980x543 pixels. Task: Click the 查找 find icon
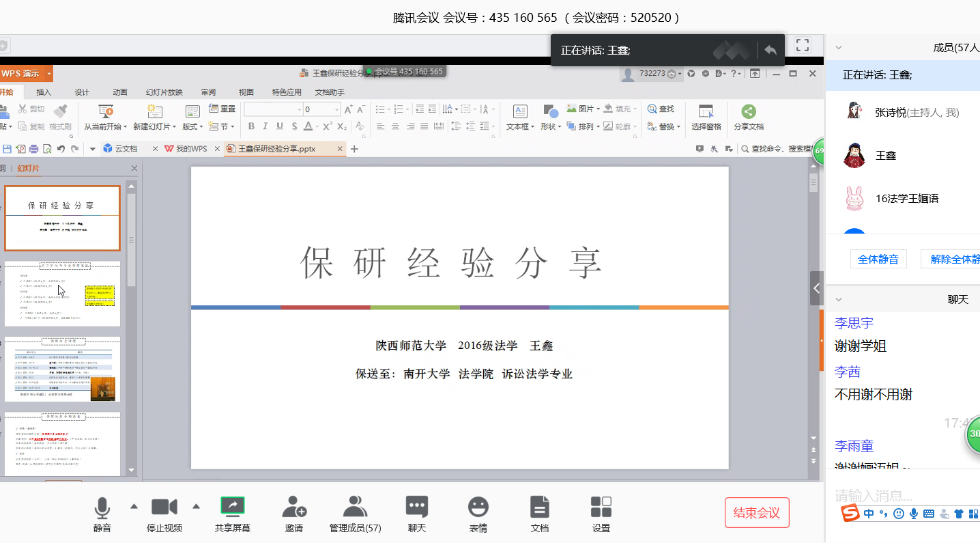point(652,109)
